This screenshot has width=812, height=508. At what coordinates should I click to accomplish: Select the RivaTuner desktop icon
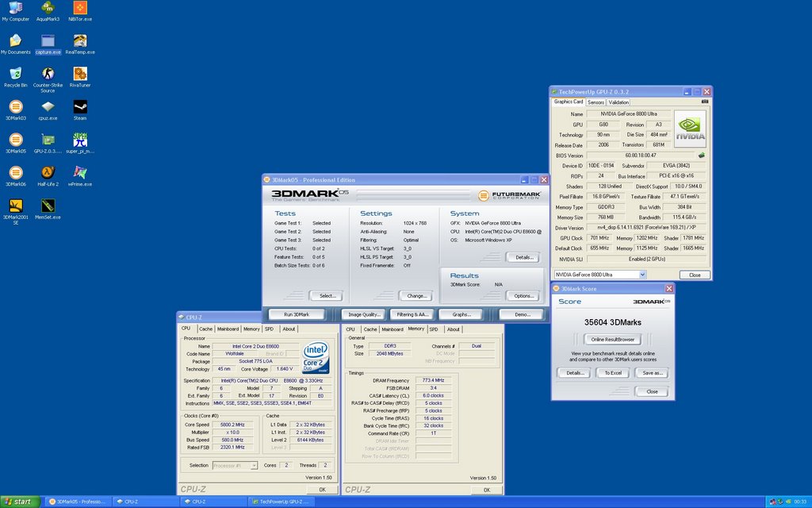tap(80, 77)
